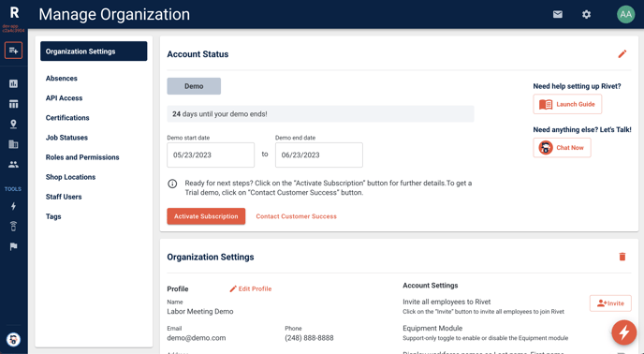This screenshot has height=354, width=644.
Task: Click the 24 days until demo ends banner
Action: (320, 114)
